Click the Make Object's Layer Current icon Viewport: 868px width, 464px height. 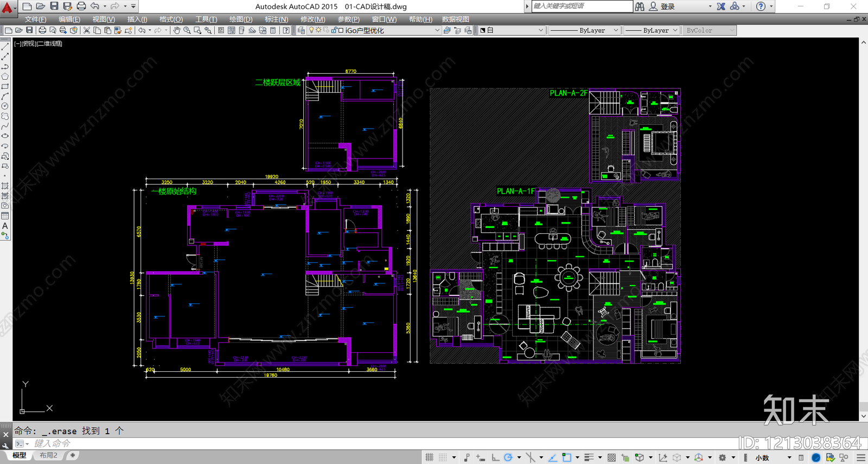coord(447,30)
